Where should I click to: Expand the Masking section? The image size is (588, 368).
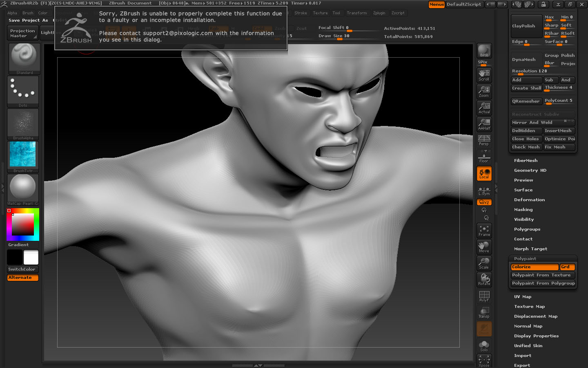[523, 210]
